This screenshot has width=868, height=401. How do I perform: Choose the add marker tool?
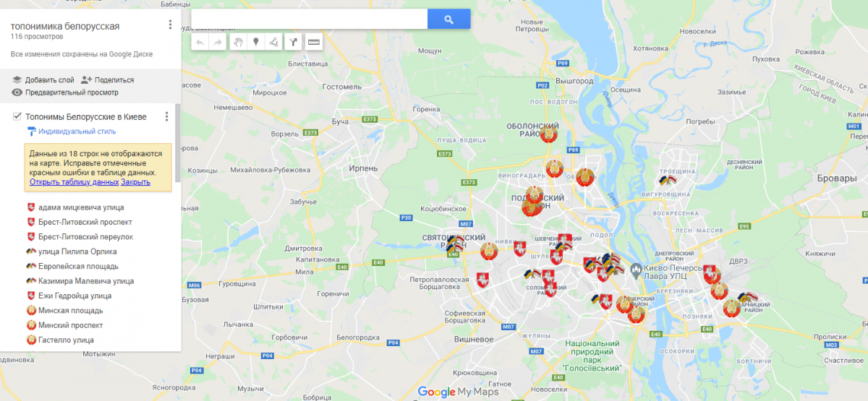pos(255,42)
